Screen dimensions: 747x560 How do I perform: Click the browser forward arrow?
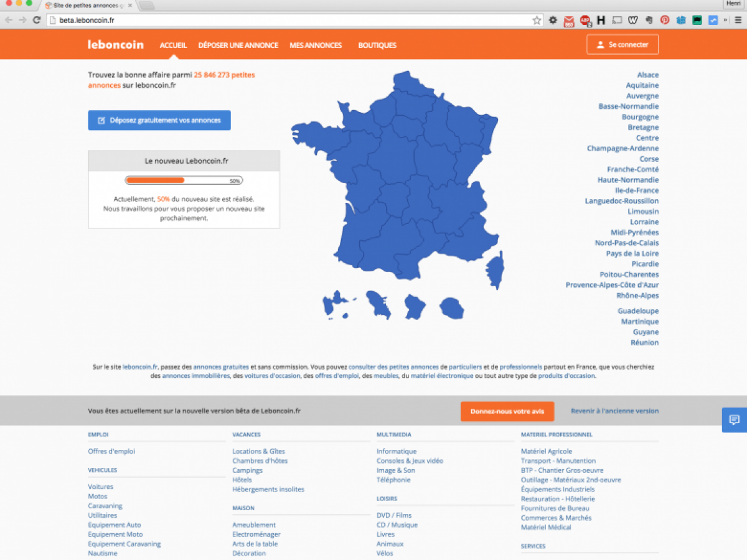pos(22,20)
